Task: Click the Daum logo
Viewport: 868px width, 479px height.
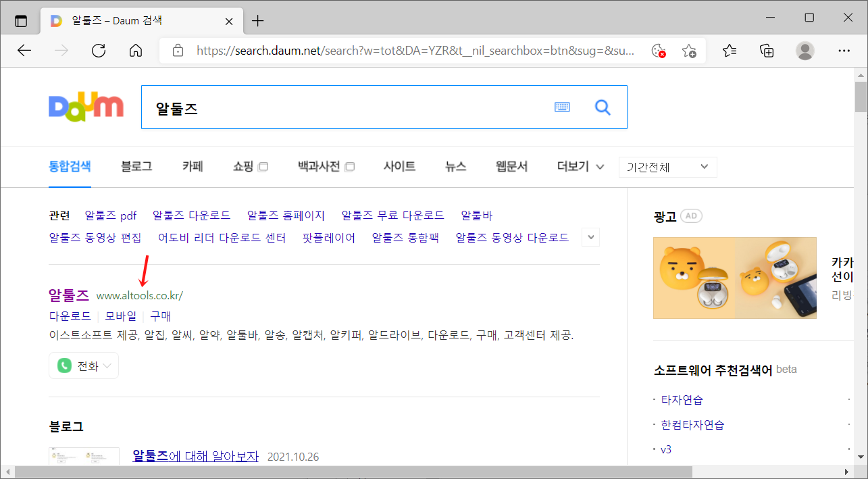Action: [86, 107]
